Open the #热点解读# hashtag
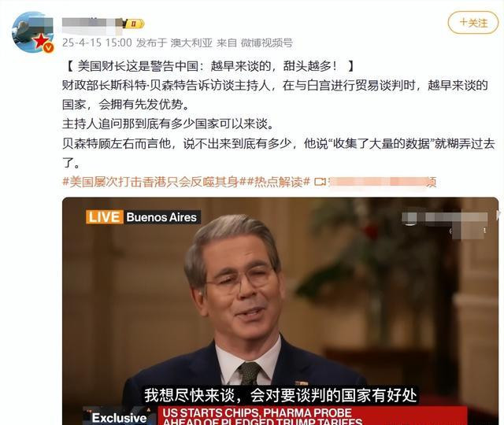Screen dimensions: 504x425 (278, 182)
